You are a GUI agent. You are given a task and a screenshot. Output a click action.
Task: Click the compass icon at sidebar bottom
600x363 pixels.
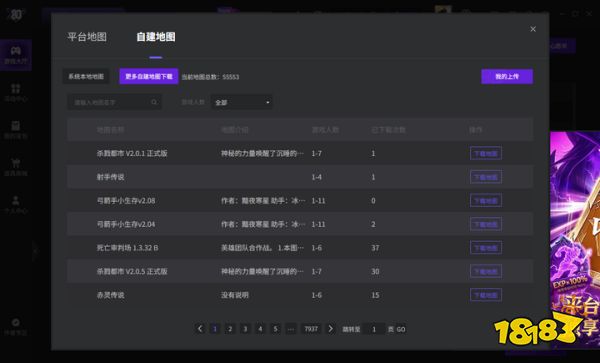click(16, 322)
